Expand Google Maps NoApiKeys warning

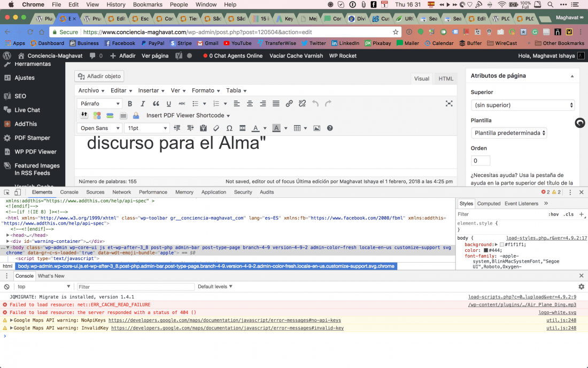click(x=11, y=320)
